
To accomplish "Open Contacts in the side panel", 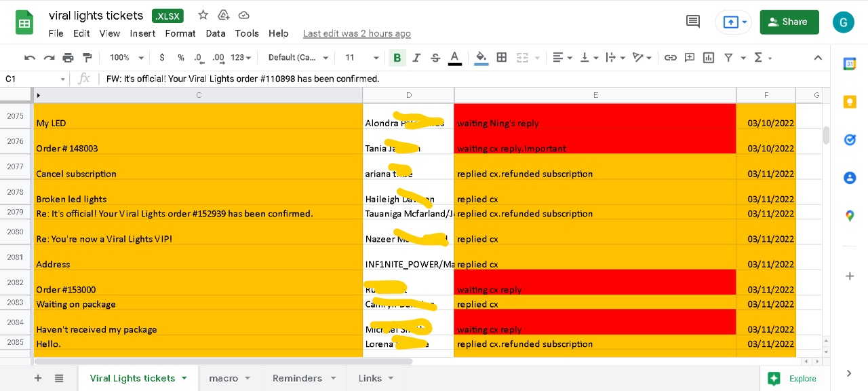I will [850, 178].
